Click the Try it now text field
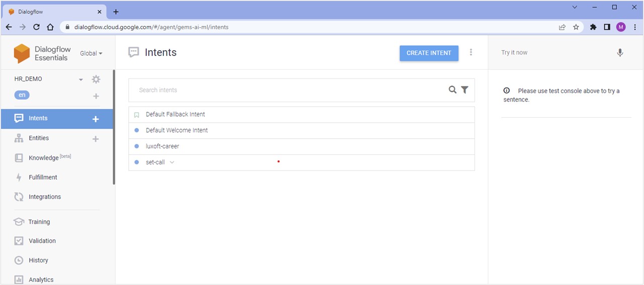644x285 pixels. [x=553, y=53]
